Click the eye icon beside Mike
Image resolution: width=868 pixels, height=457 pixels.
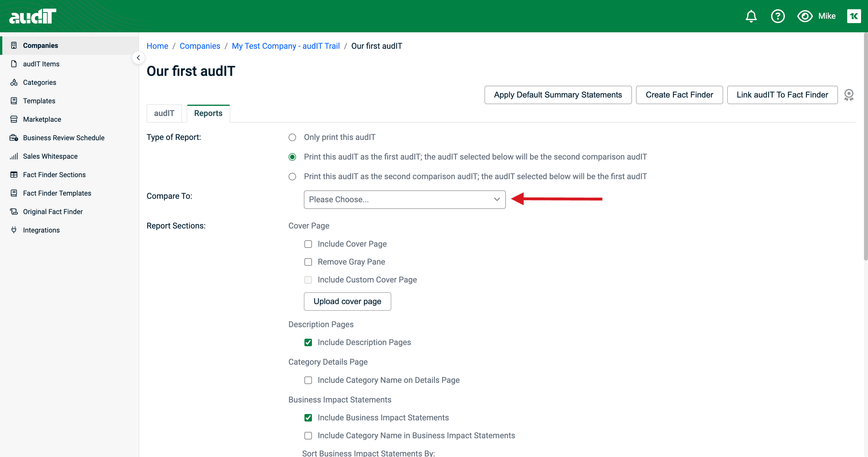[805, 16]
